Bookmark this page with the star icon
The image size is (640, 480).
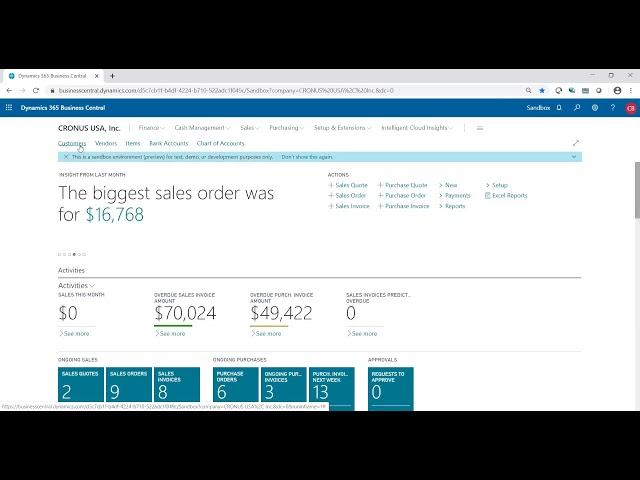(542, 91)
